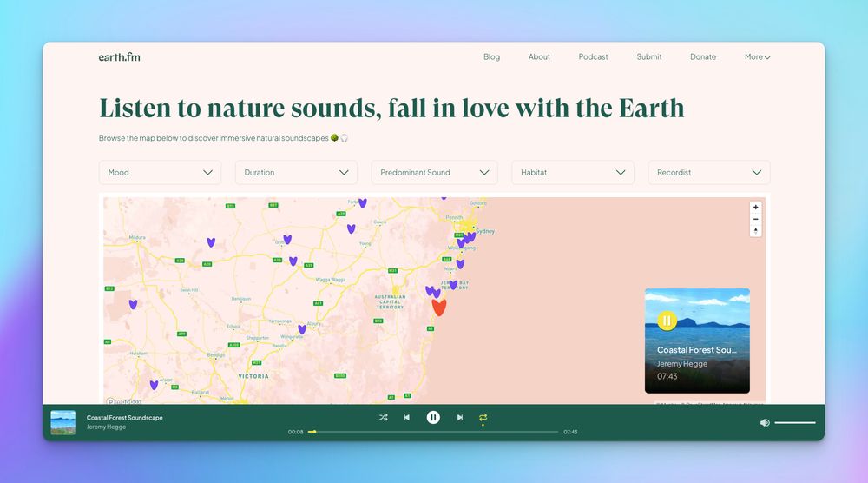Open the Habitat filter dropdown
868x483 pixels.
[x=572, y=172]
